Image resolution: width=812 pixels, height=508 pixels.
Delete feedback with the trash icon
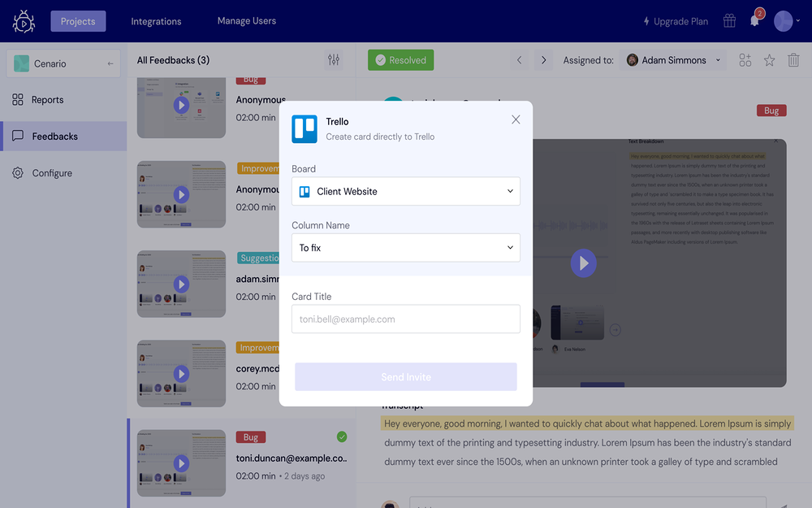pos(793,60)
